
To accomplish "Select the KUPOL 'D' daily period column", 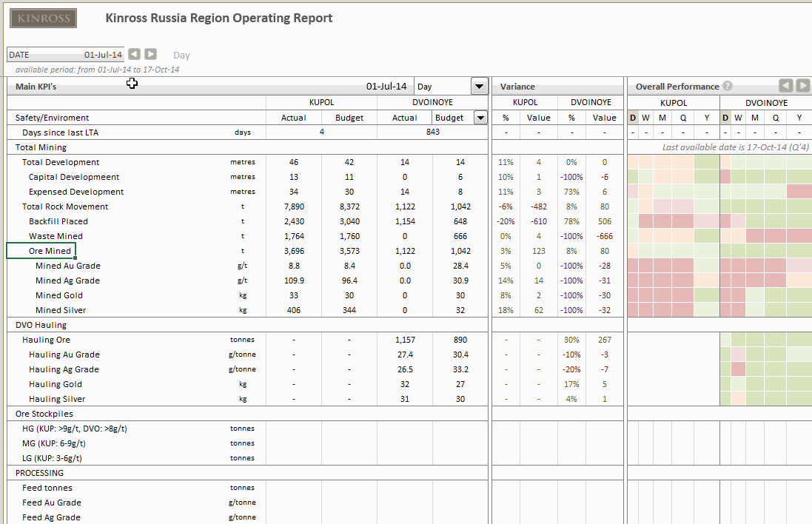I will tap(633, 118).
